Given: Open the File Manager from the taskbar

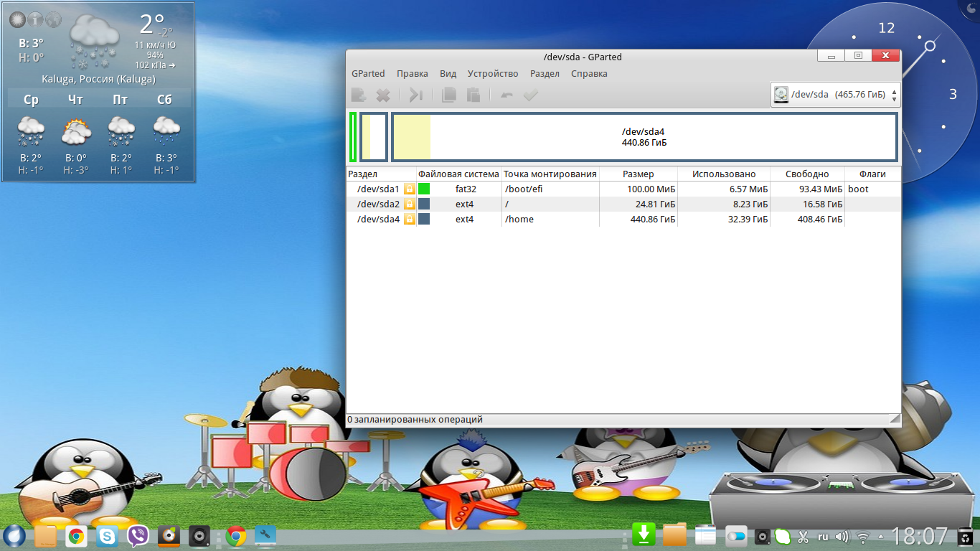Looking at the screenshot, I should pos(45,536).
